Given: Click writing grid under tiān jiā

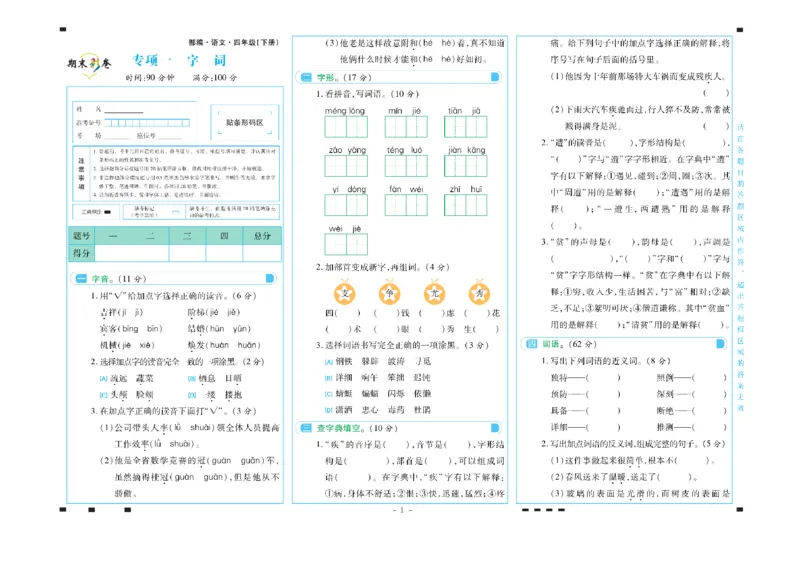Looking at the screenshot, I should pyautogui.click(x=465, y=127).
